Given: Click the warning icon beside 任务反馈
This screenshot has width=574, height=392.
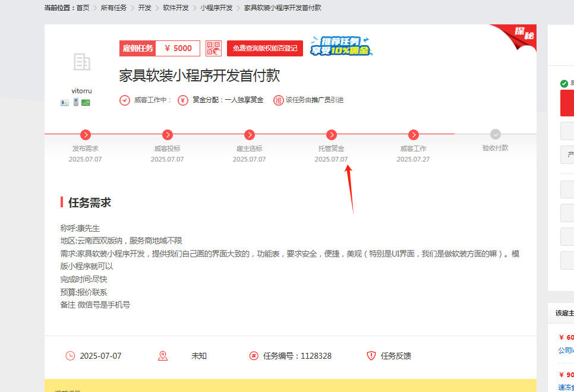Looking at the screenshot, I should click(370, 356).
